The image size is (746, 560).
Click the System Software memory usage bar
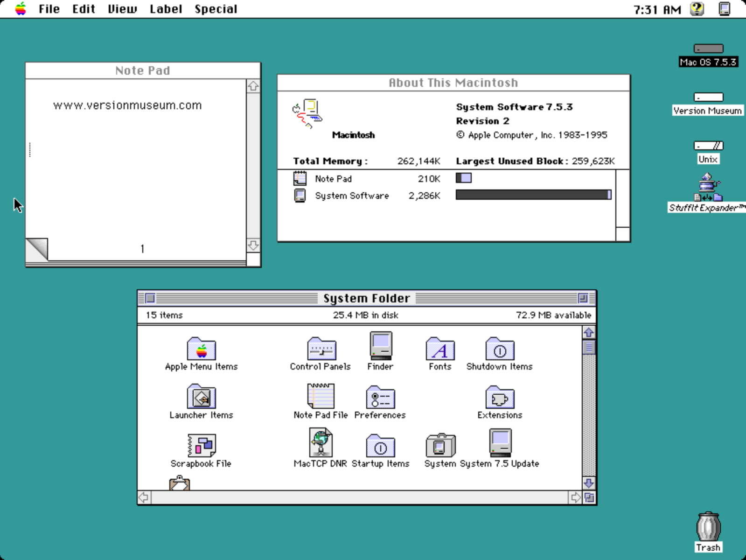534,195
